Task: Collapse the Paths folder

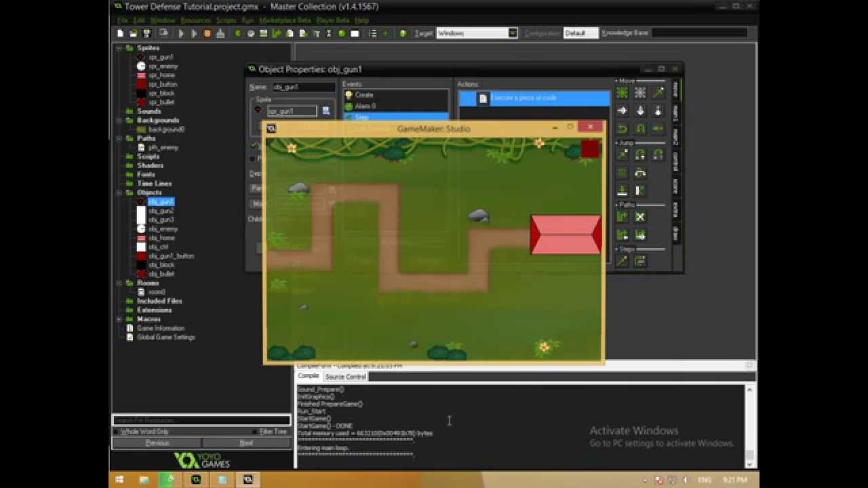Action: 119,138
